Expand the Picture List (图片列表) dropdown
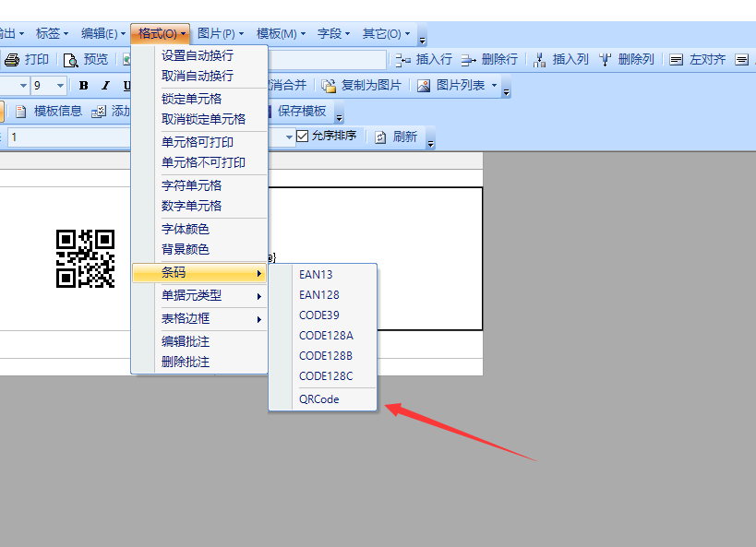Image resolution: width=756 pixels, height=547 pixels. pyautogui.click(x=494, y=86)
